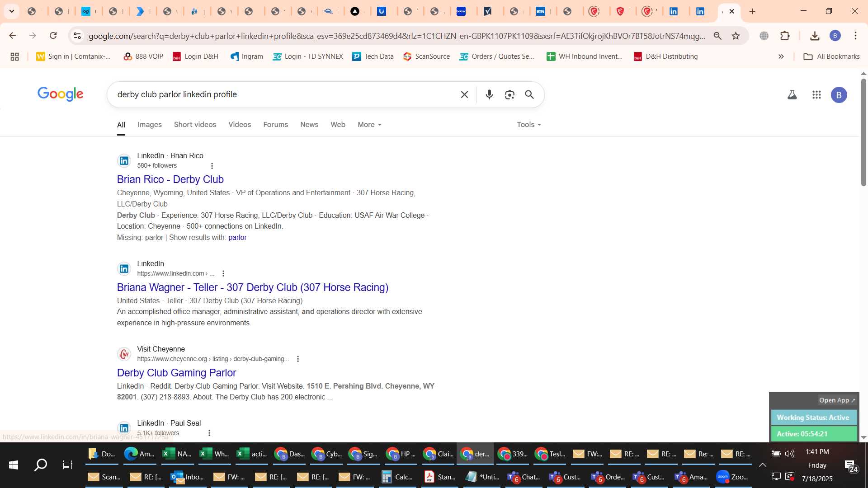Open the Login D&H bookmark

click(x=196, y=56)
